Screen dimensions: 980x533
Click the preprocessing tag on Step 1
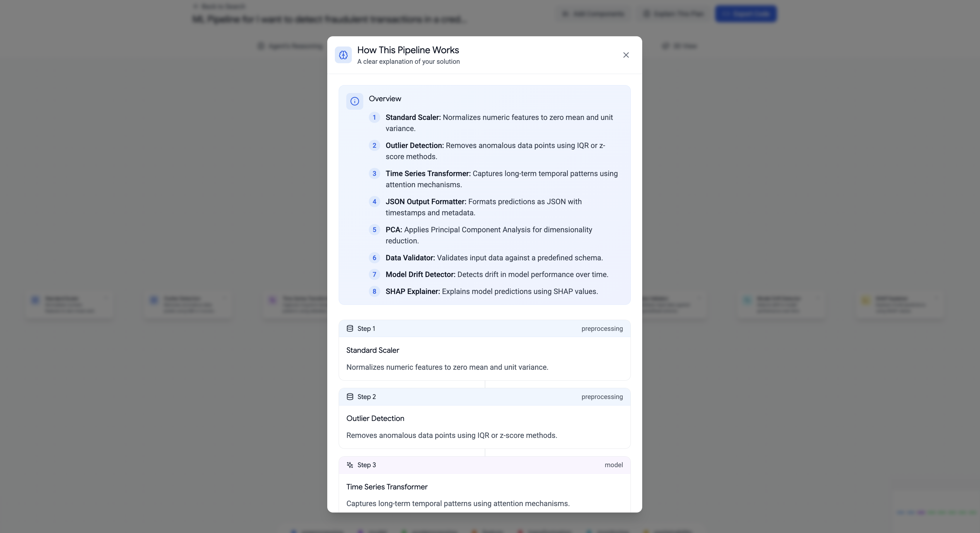[602, 329]
